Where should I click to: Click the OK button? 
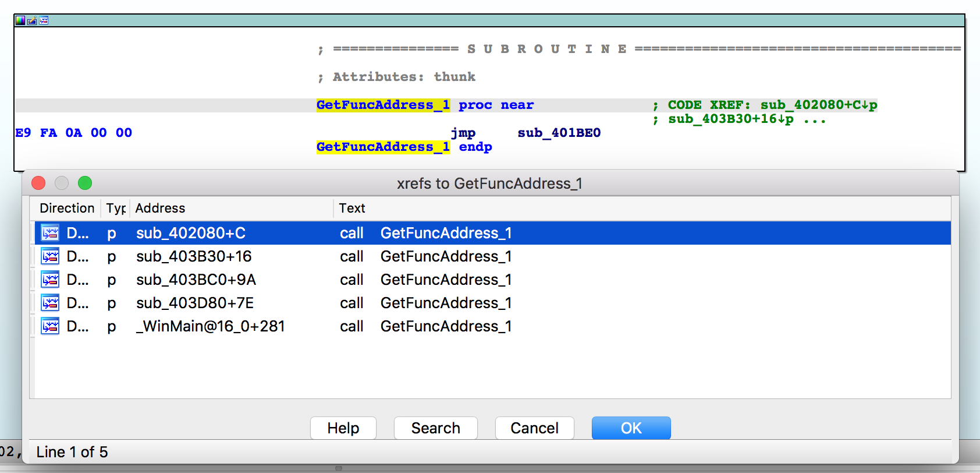coord(631,428)
